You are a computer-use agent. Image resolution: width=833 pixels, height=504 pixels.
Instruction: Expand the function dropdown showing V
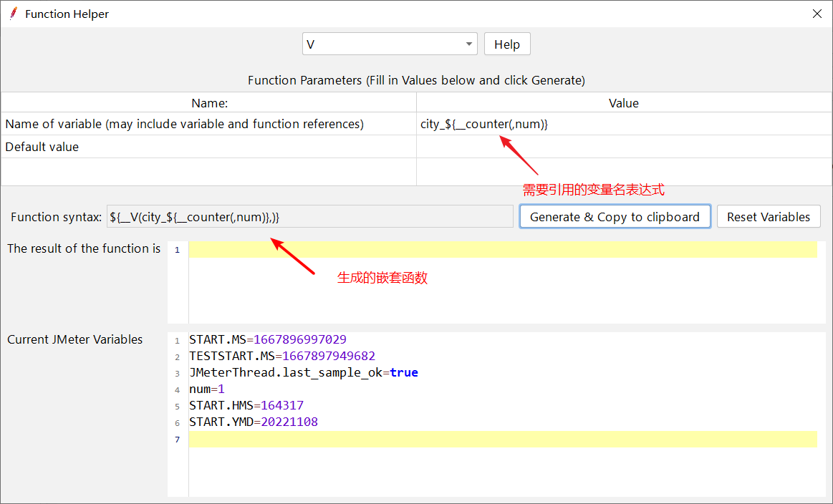point(469,44)
